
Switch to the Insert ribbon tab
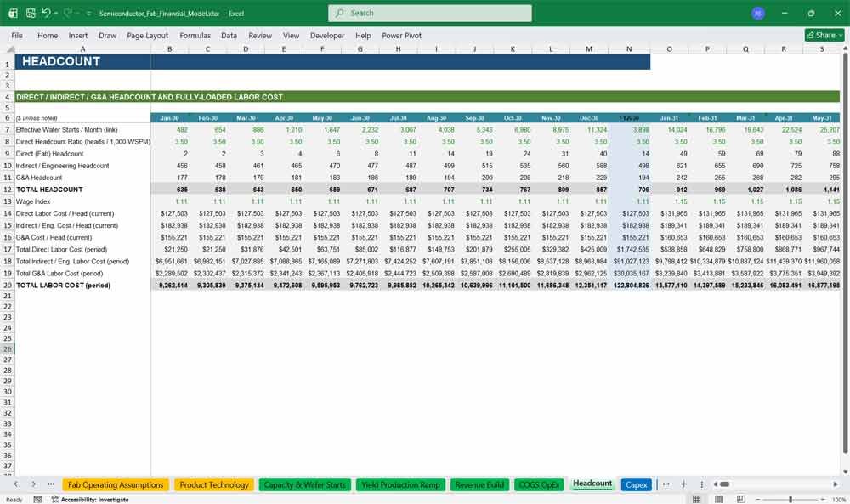(x=78, y=35)
